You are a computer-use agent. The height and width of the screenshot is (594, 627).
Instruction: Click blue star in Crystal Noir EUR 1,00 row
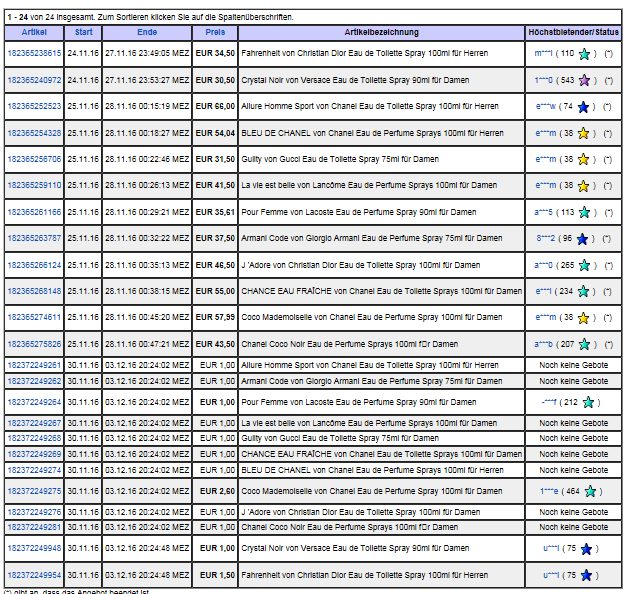tap(586, 549)
